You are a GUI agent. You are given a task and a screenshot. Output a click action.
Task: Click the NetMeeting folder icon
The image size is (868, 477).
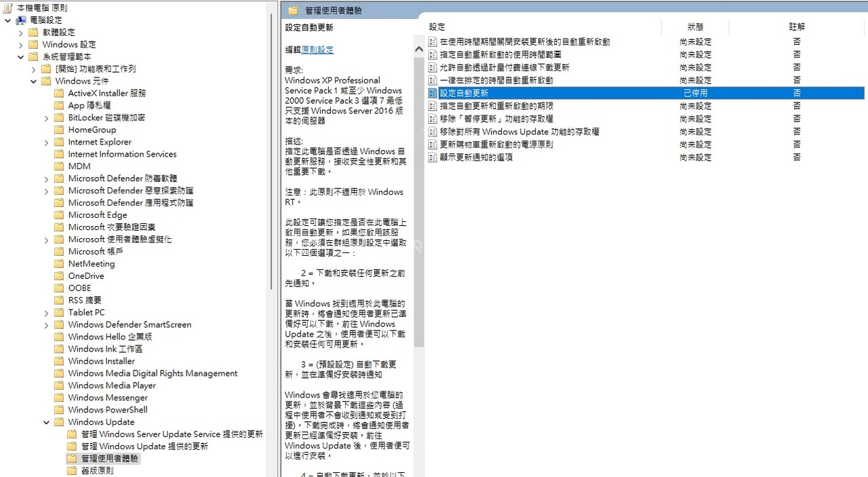point(59,264)
